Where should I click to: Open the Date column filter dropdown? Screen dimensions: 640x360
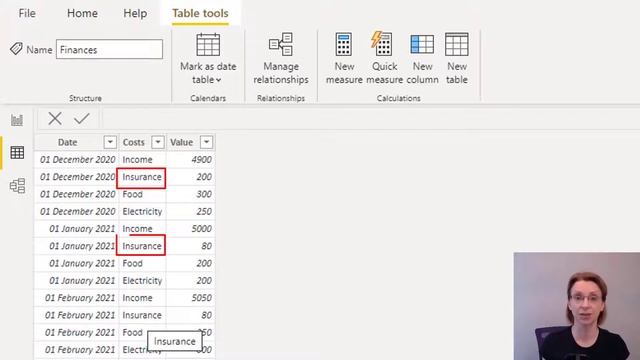(x=110, y=142)
